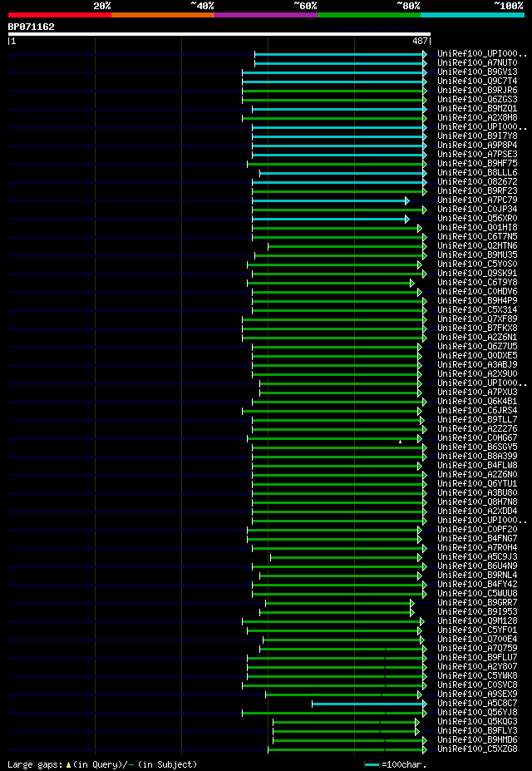The image size is (532, 771).
Task: Select the UniRef100_C5Y0S0 label
Action: coord(477,264)
